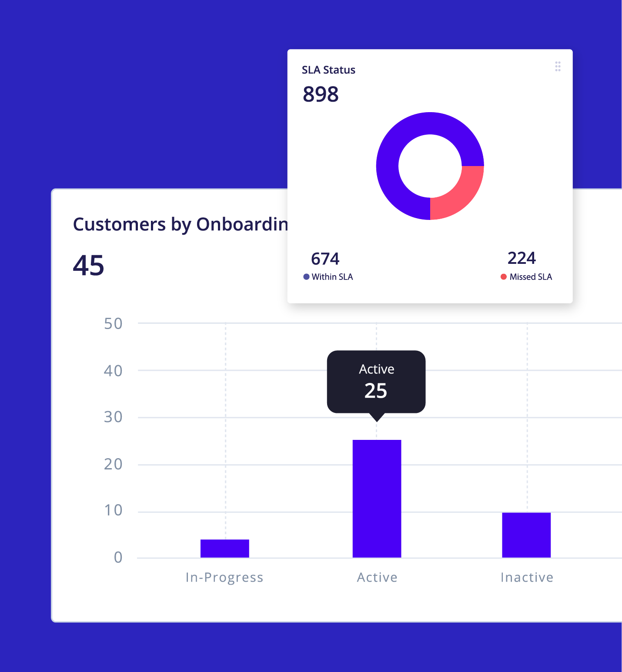Click the Within SLA purple legend dot
The height and width of the screenshot is (672, 622).
coord(306,277)
